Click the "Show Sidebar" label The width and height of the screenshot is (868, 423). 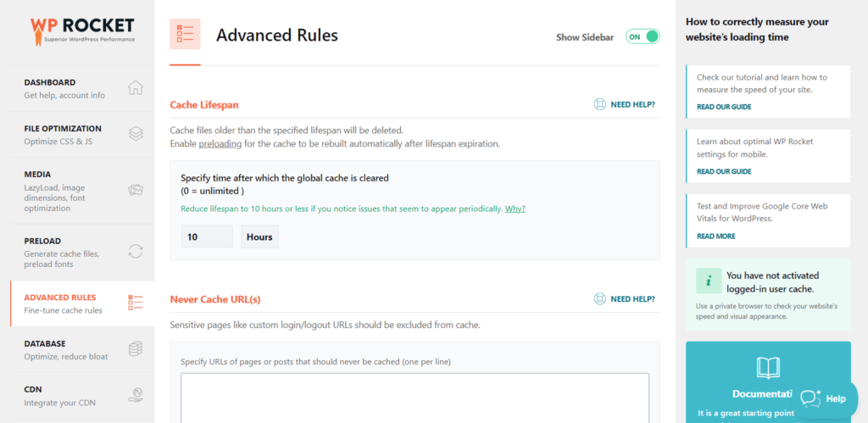click(x=585, y=37)
